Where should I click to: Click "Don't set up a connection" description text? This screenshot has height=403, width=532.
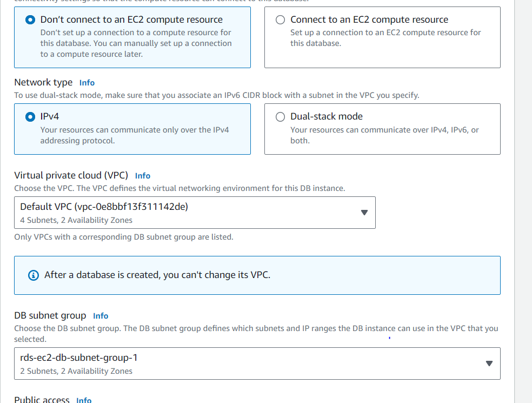coord(136,43)
